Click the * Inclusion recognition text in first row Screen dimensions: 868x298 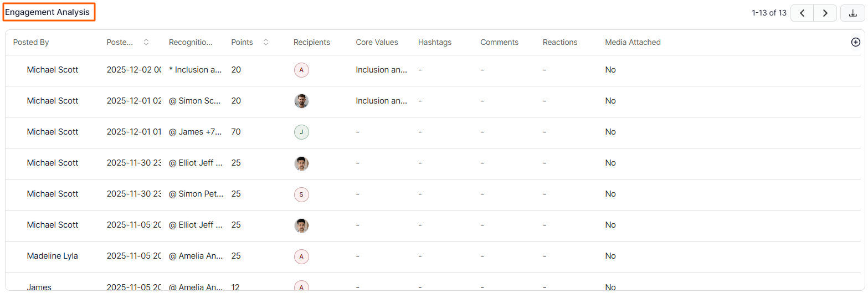pos(196,70)
